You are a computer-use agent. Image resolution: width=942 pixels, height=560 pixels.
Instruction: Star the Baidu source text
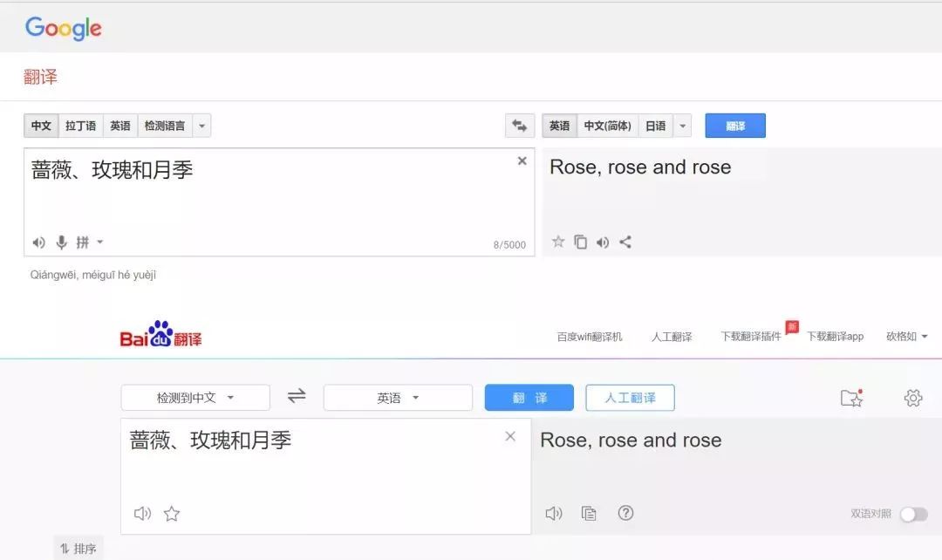(171, 513)
